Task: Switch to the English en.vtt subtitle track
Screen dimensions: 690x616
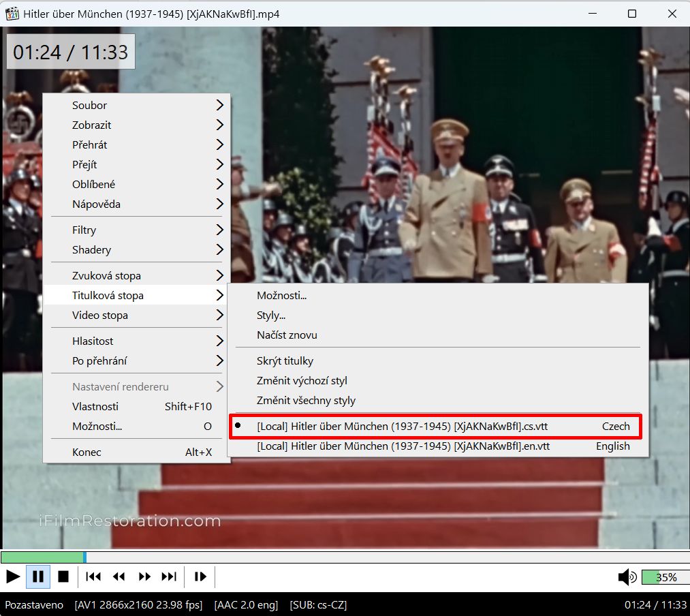Action: 436,446
